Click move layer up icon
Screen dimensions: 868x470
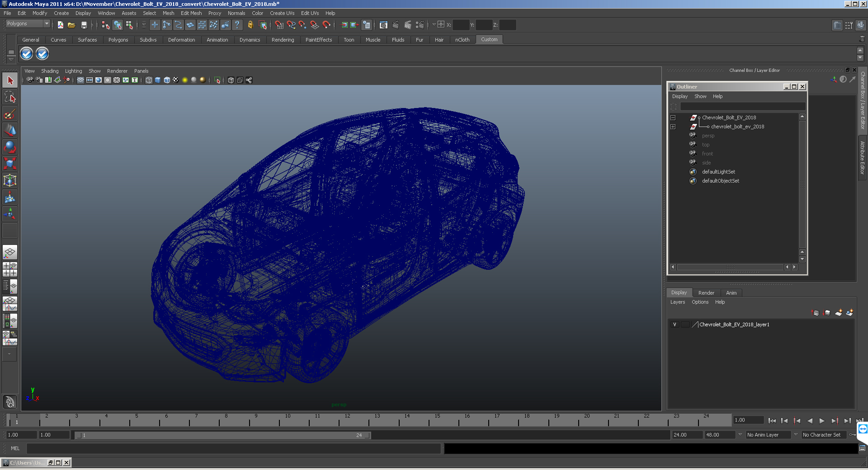click(816, 313)
